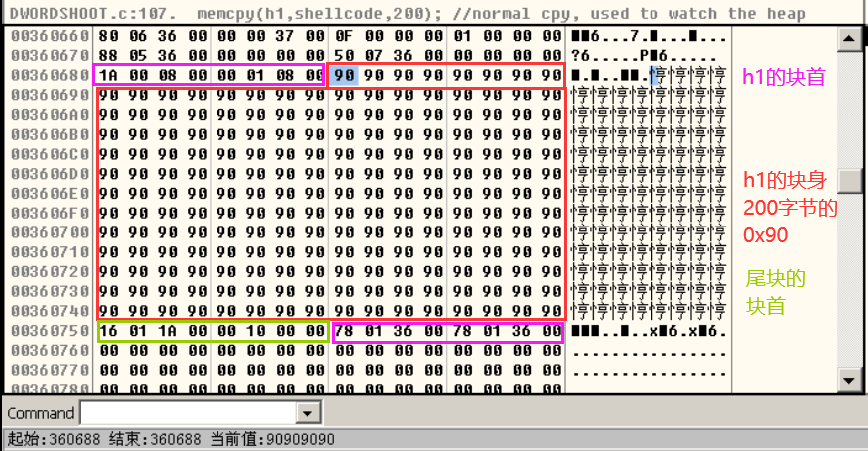The image size is (868, 451).
Task: Select address 003606D0 in the dump
Action: [x=50, y=174]
